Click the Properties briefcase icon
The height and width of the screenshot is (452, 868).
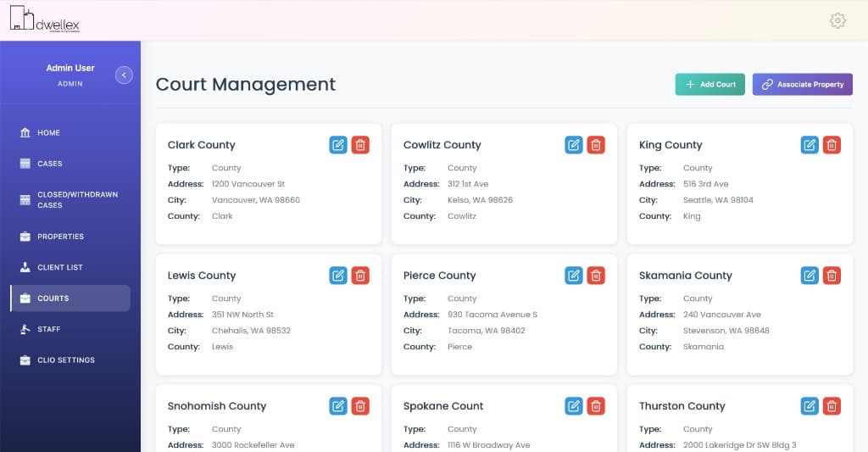coord(25,236)
